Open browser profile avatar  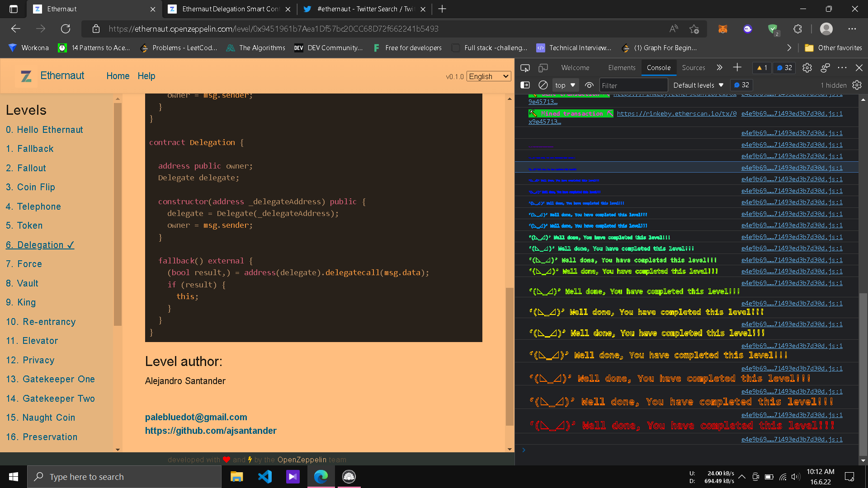826,29
